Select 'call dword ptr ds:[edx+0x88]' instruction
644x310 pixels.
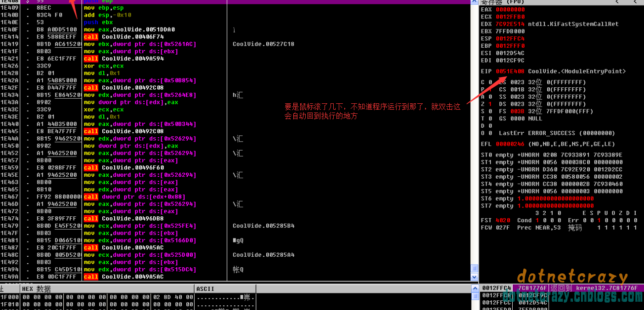(x=134, y=197)
